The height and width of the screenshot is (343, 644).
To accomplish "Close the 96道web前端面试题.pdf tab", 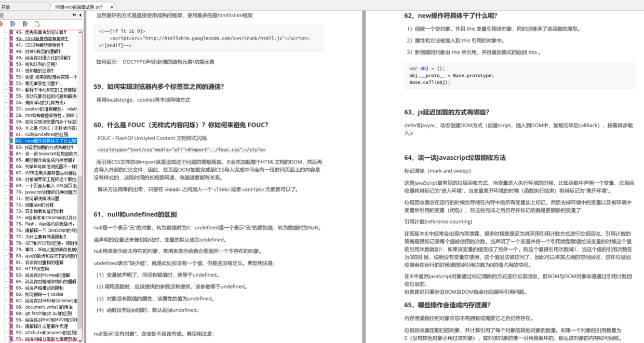I will pos(112,7).
